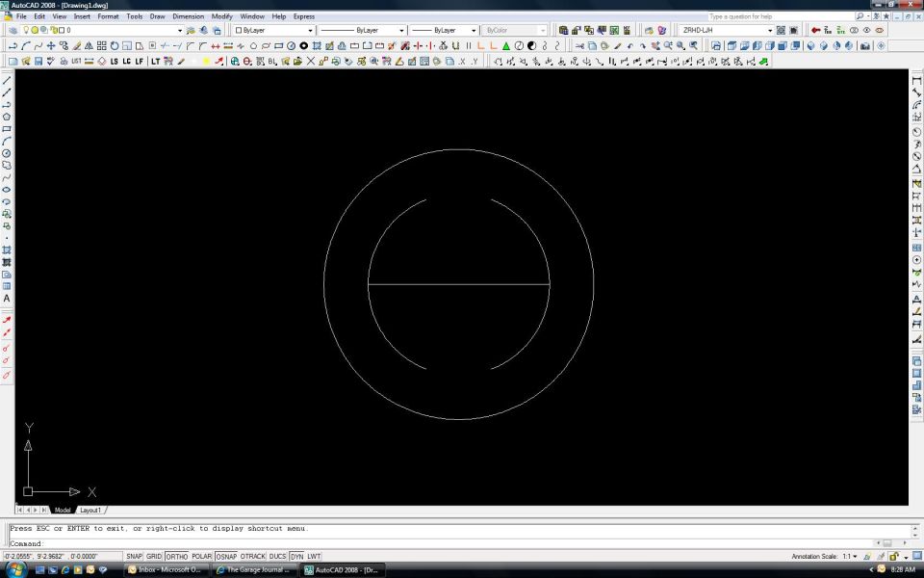The width and height of the screenshot is (924, 578).
Task: Click the red key icon
Action: coord(815,30)
